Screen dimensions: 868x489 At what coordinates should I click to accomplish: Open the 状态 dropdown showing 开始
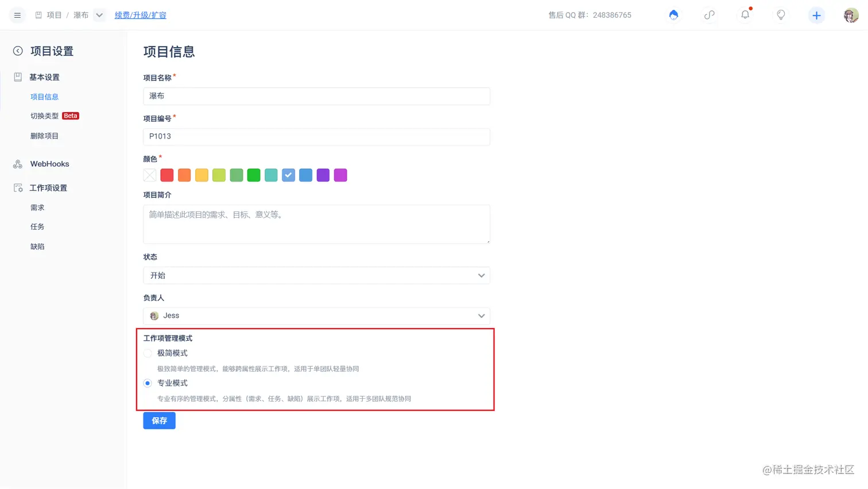click(x=316, y=276)
